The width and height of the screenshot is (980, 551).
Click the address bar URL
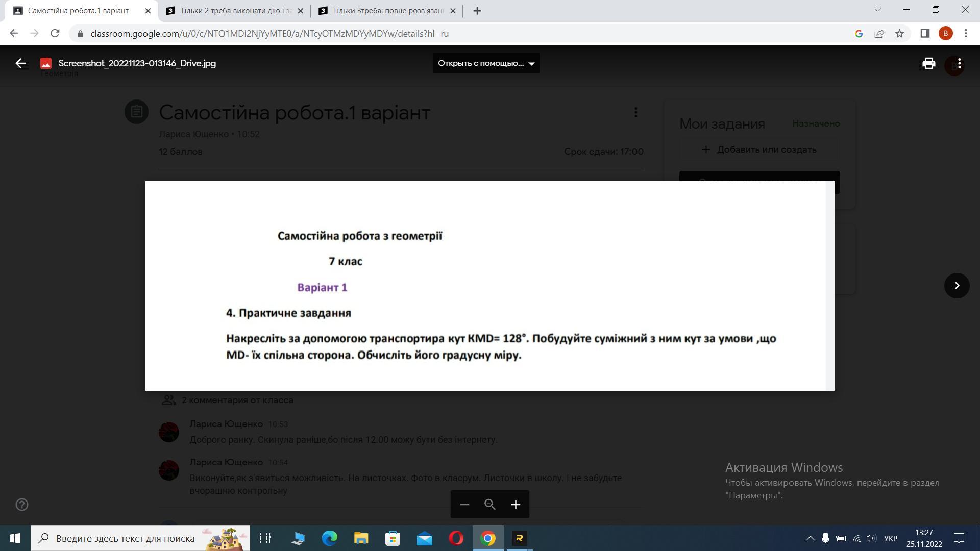click(269, 34)
